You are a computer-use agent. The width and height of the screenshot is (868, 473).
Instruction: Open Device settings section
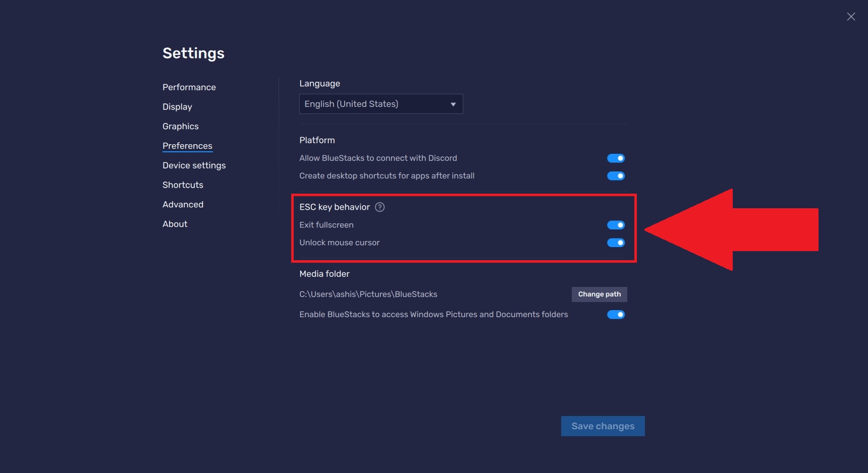(x=194, y=165)
